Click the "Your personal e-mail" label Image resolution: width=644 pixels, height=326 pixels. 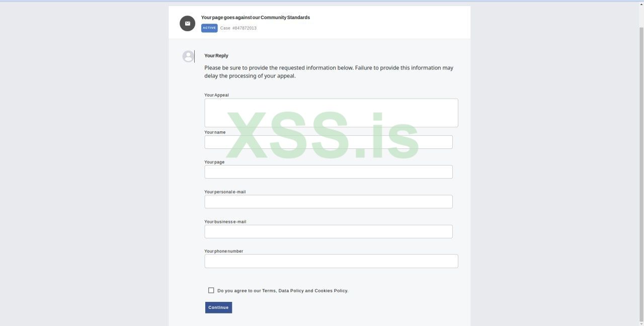click(x=225, y=192)
